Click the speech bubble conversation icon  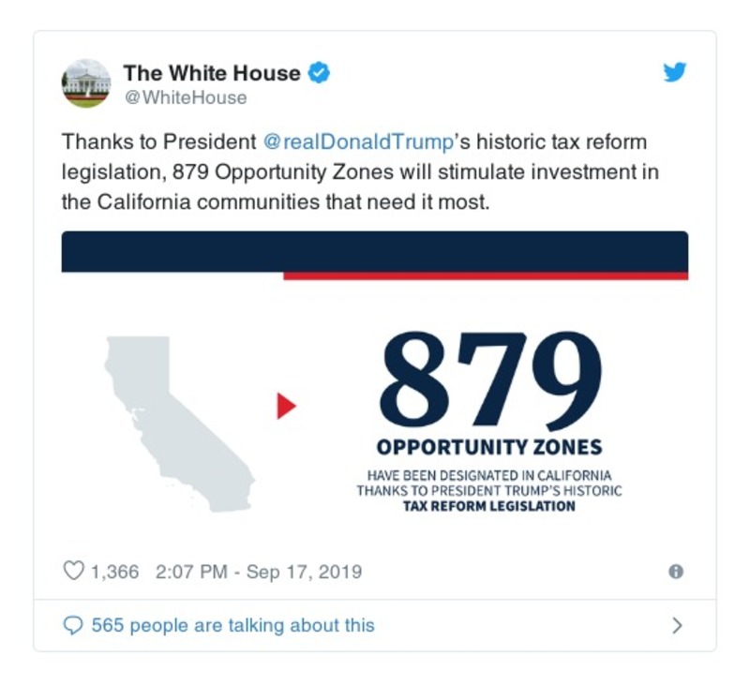click(x=73, y=625)
